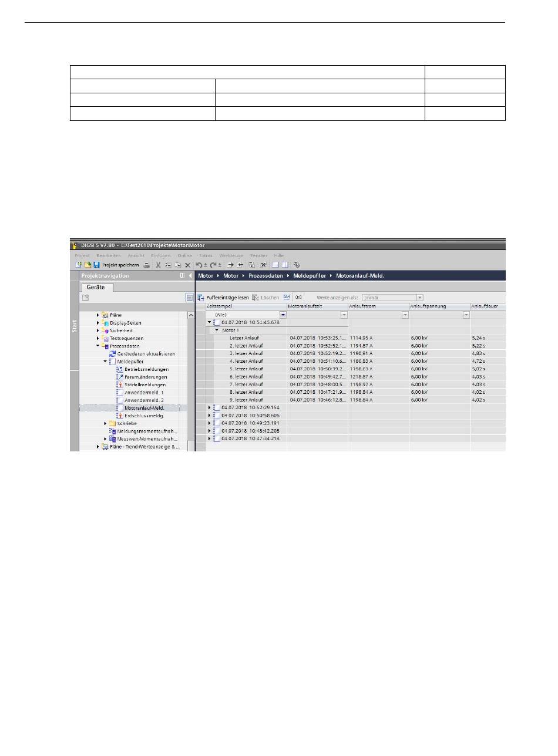The height and width of the screenshot is (756, 558).
Task: Open the Hilfe menu
Action: 279,256
